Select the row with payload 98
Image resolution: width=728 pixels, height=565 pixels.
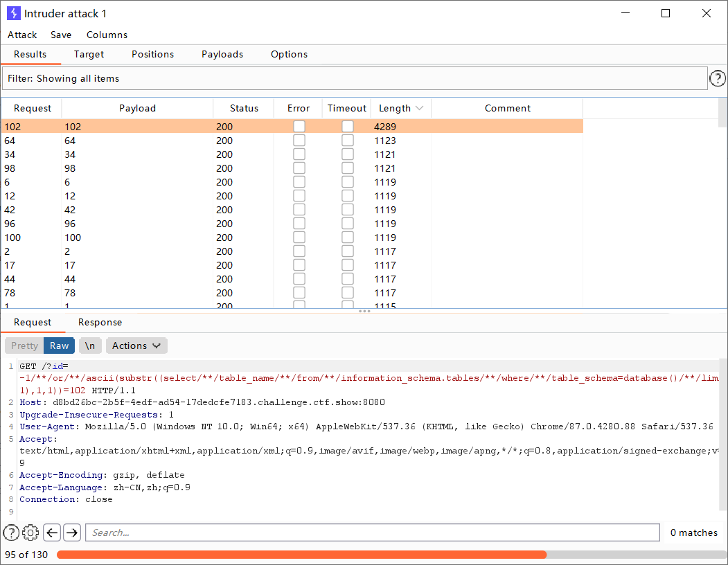292,168
